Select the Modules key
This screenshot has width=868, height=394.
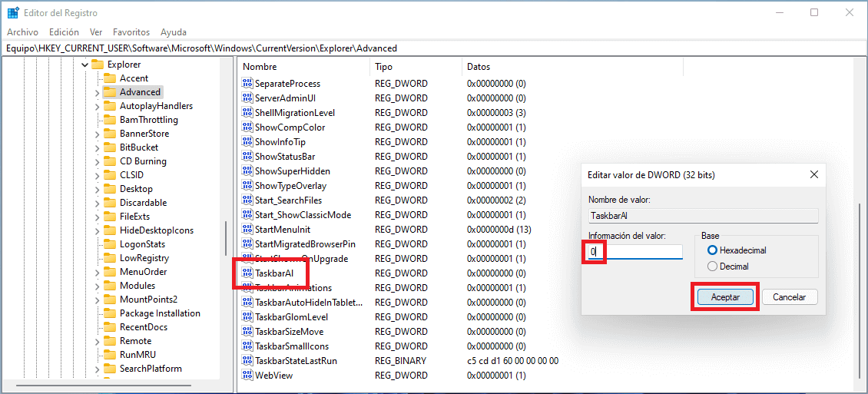137,286
